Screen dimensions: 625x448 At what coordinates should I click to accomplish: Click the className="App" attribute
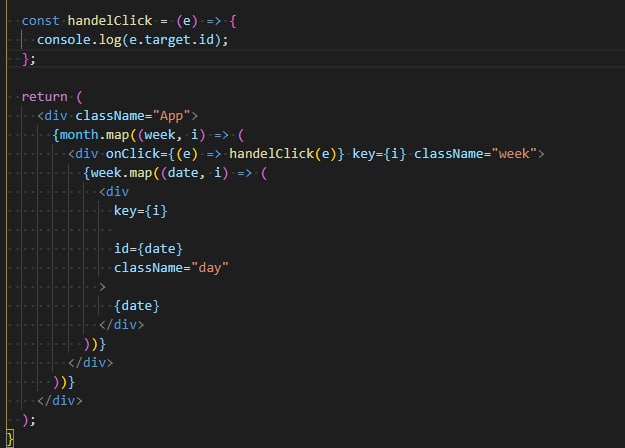[x=133, y=116]
